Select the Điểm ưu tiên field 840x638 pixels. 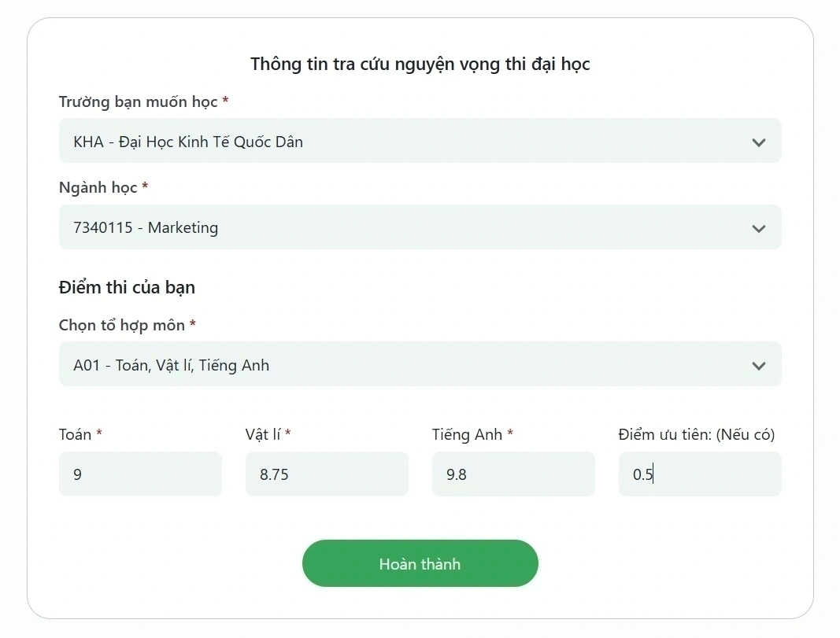coord(699,474)
